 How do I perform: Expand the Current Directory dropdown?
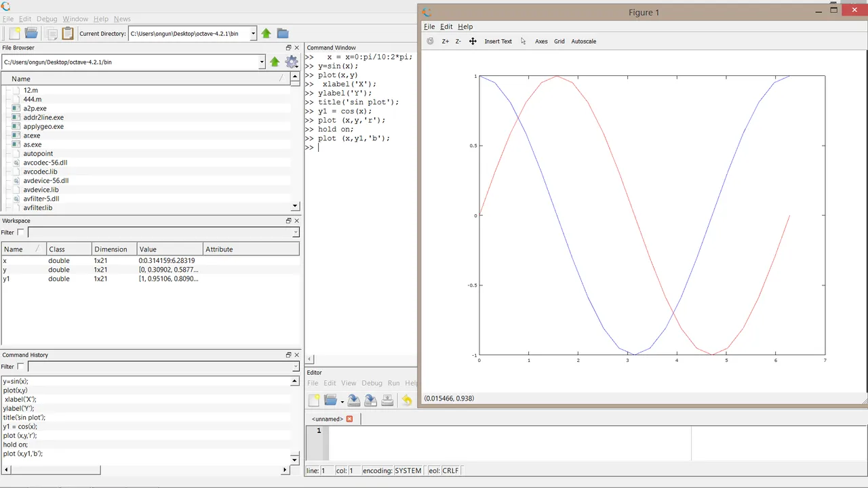253,33
